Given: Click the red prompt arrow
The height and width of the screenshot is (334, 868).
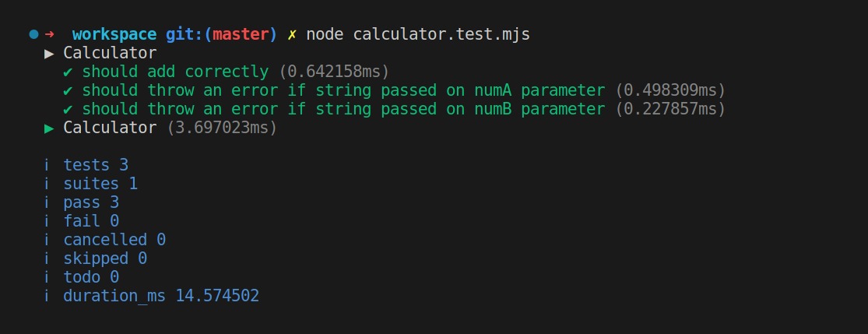Looking at the screenshot, I should tap(50, 34).
